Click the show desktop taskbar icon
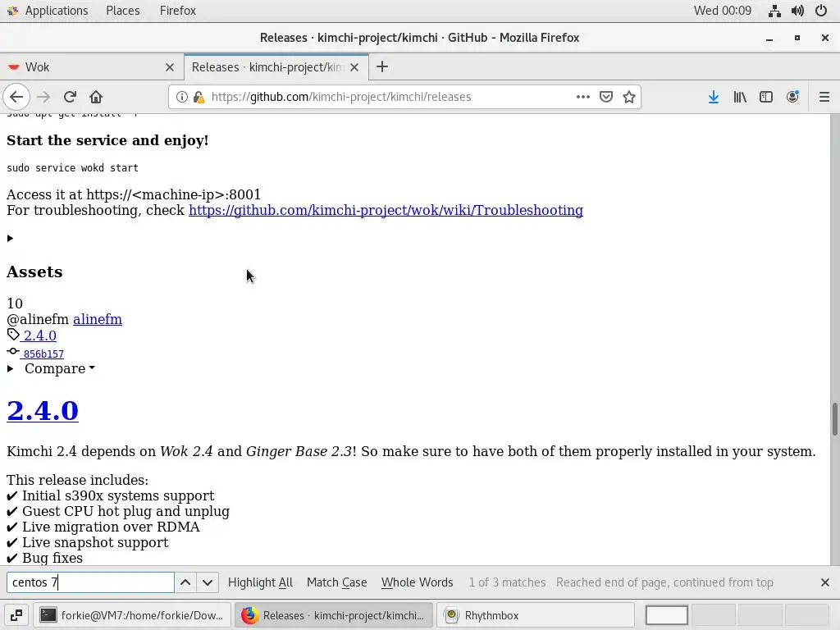 coord(16,615)
